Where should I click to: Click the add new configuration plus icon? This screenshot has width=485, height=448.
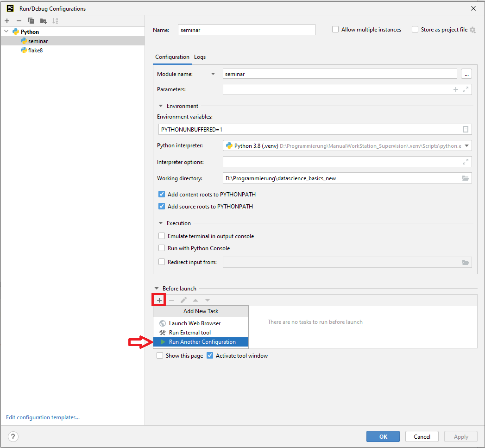(x=7, y=21)
